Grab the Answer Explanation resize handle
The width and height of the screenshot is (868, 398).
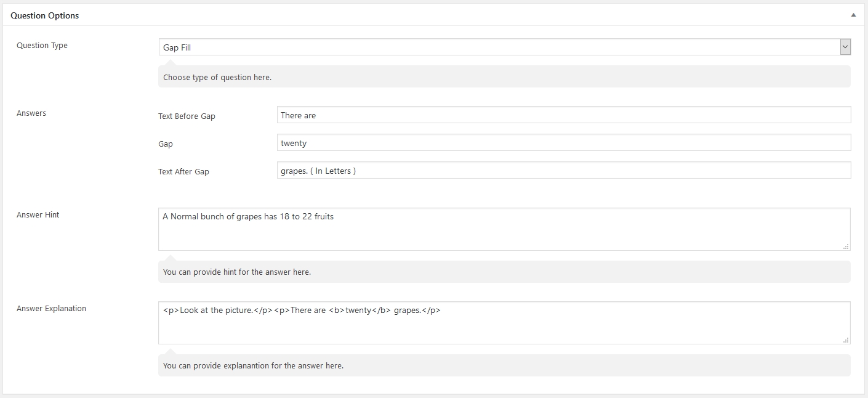[x=847, y=340]
